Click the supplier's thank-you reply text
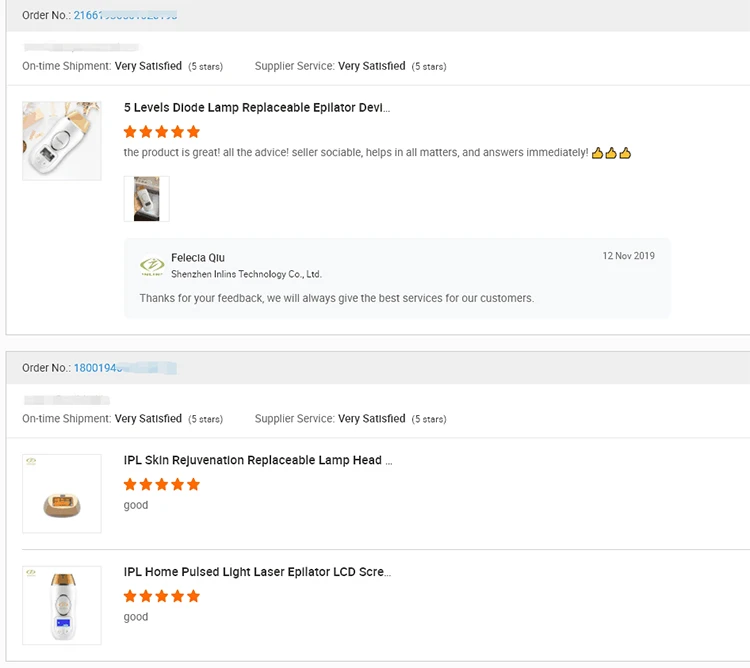The width and height of the screenshot is (750, 668). pos(337,298)
